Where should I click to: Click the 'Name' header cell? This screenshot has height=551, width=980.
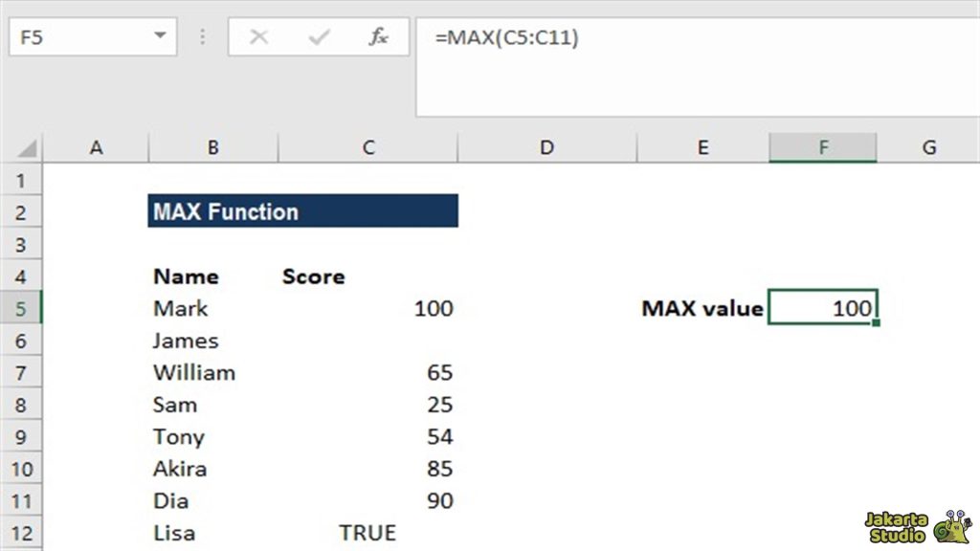tap(213, 276)
